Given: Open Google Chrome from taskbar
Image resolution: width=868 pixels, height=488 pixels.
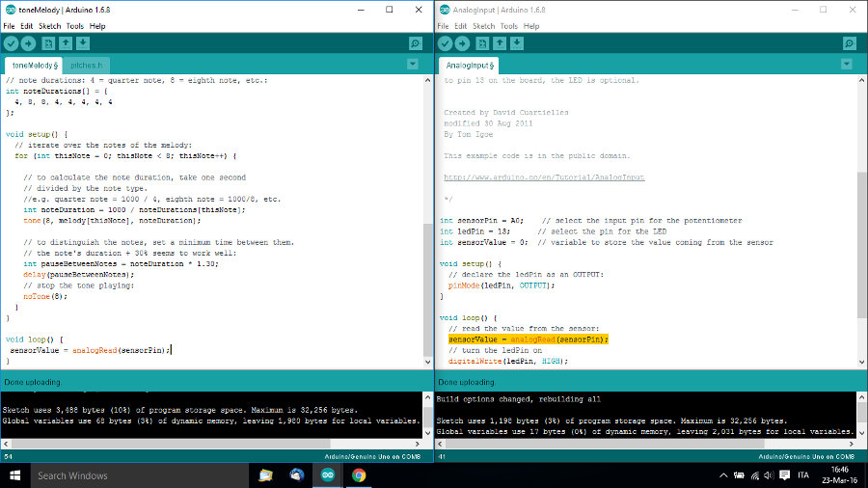Looking at the screenshot, I should point(359,475).
